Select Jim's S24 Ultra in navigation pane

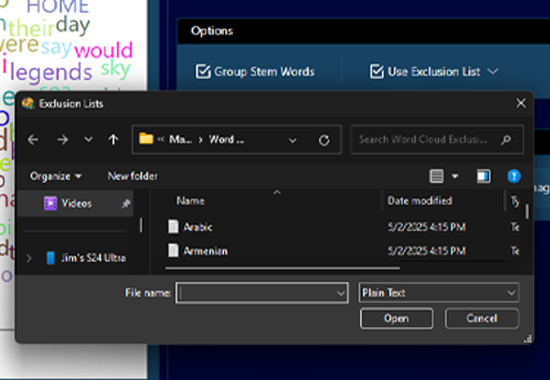pos(93,258)
